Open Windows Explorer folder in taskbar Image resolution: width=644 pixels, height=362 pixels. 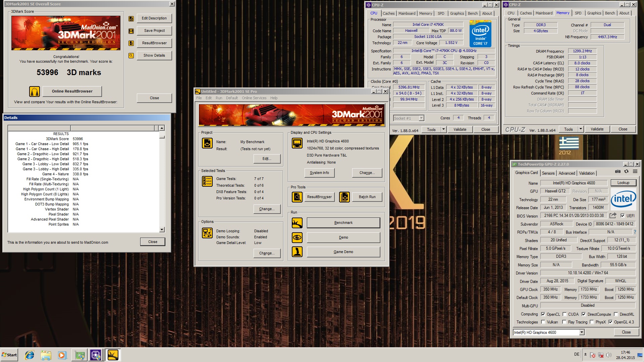46,355
